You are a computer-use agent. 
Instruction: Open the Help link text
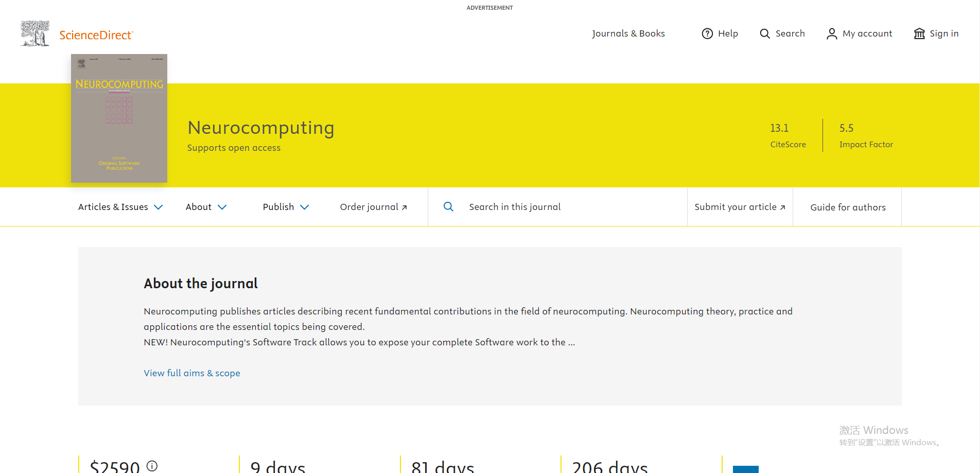point(728,33)
